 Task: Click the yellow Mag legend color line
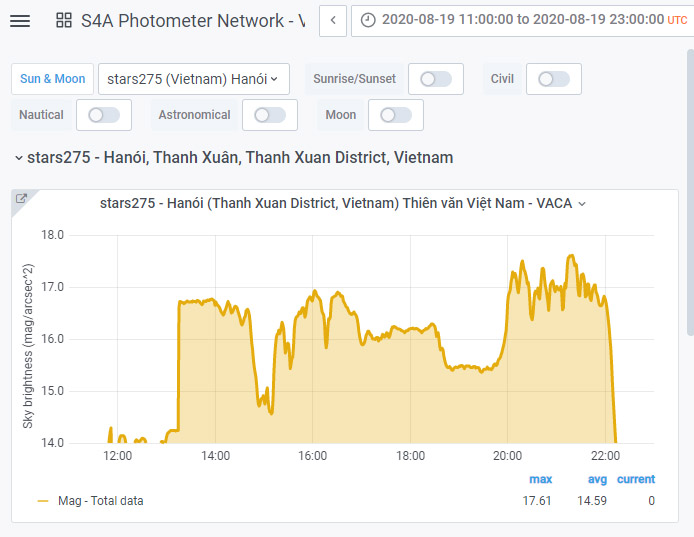pyautogui.click(x=43, y=501)
